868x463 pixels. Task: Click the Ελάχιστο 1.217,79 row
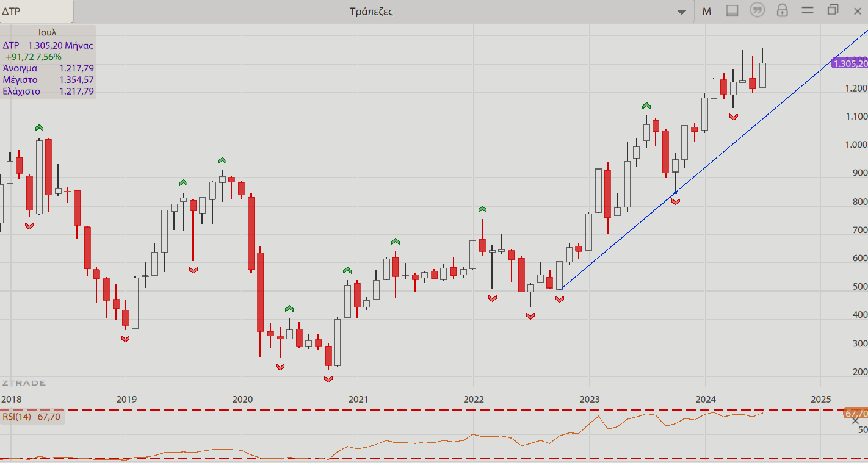[x=48, y=92]
